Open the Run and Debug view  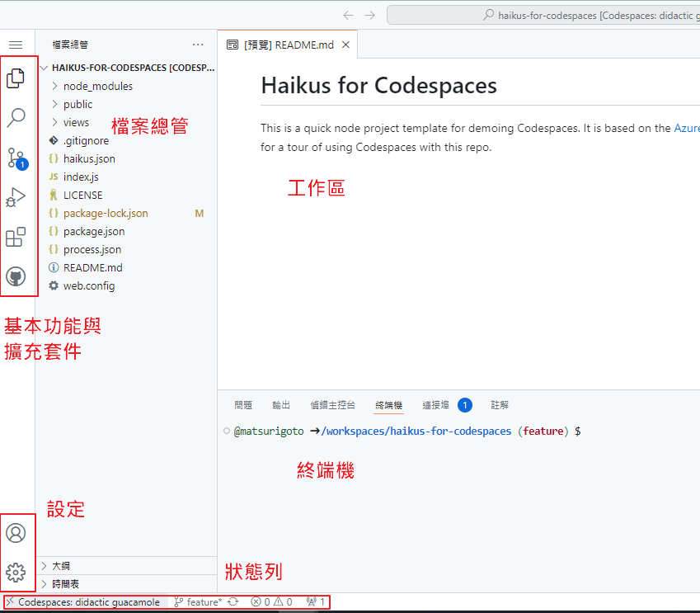[16, 197]
